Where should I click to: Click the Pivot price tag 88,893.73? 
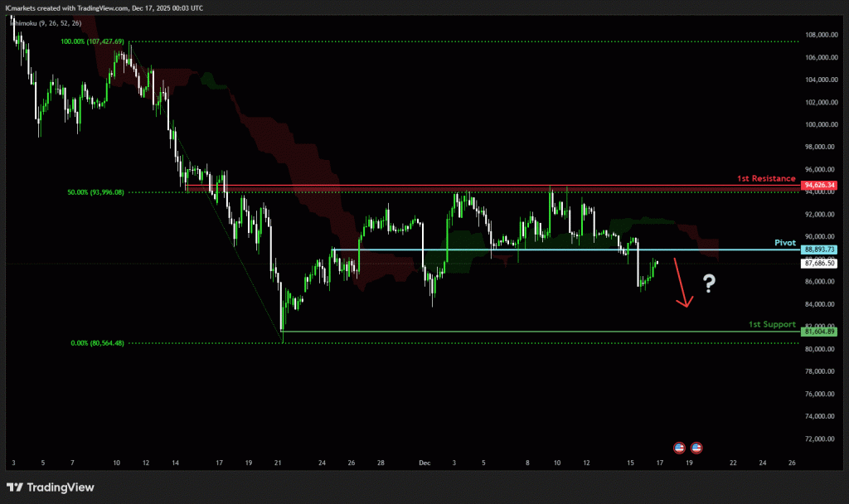(819, 250)
